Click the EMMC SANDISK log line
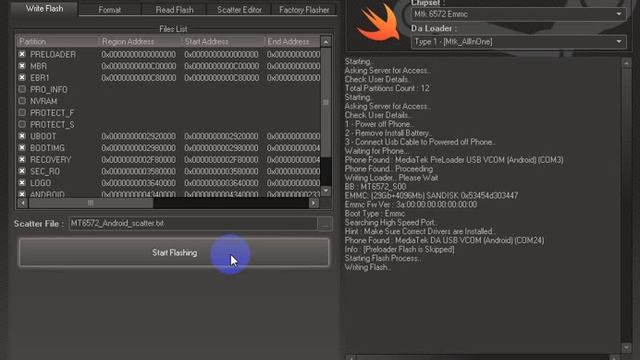This screenshot has height=360, width=640. 431,196
